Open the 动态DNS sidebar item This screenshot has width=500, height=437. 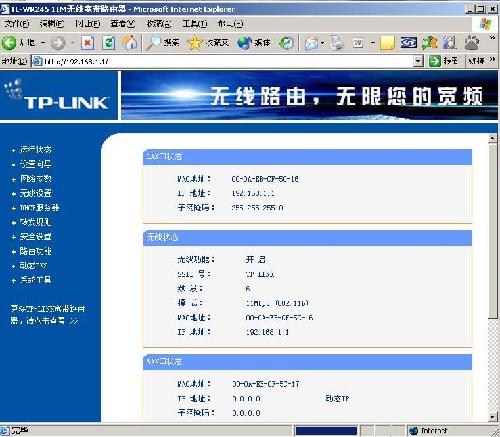tap(33, 266)
